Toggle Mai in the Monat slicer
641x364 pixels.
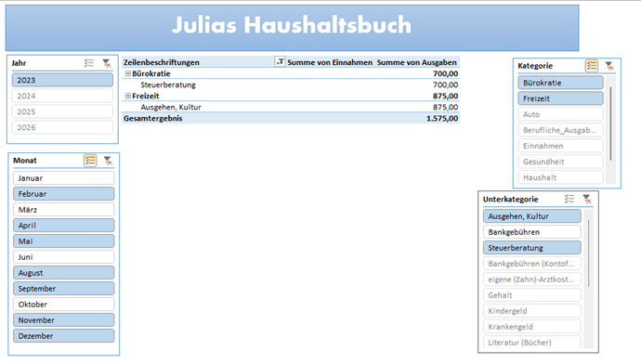point(64,241)
